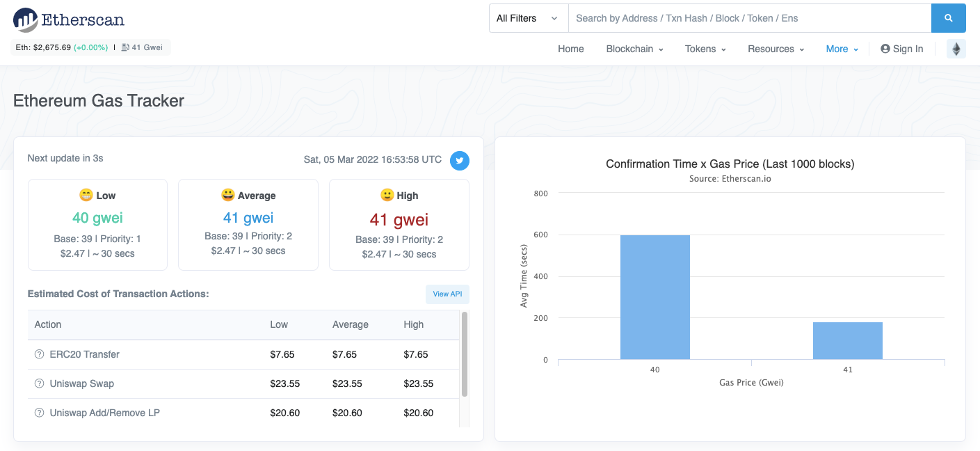Click ERC20 Transfer Low cost $7.65
Viewport: 980px width, 451px height.
(282, 354)
